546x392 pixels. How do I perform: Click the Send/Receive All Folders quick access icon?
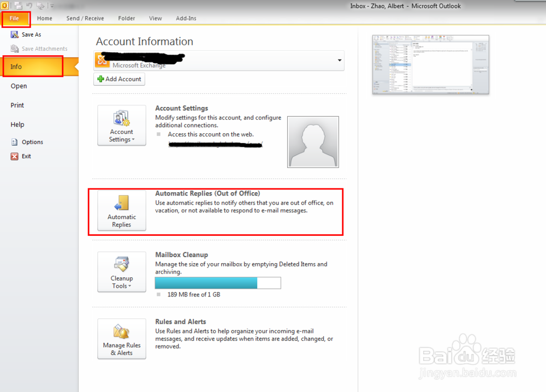pos(18,5)
